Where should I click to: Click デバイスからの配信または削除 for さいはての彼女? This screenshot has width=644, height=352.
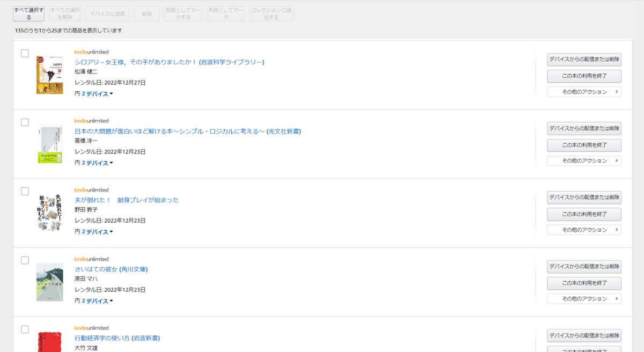tap(584, 267)
